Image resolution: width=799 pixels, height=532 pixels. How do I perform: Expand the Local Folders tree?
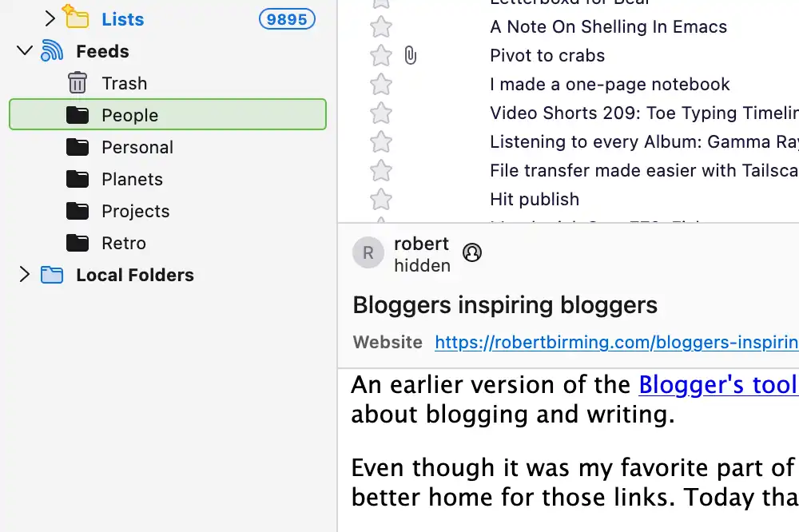25,276
